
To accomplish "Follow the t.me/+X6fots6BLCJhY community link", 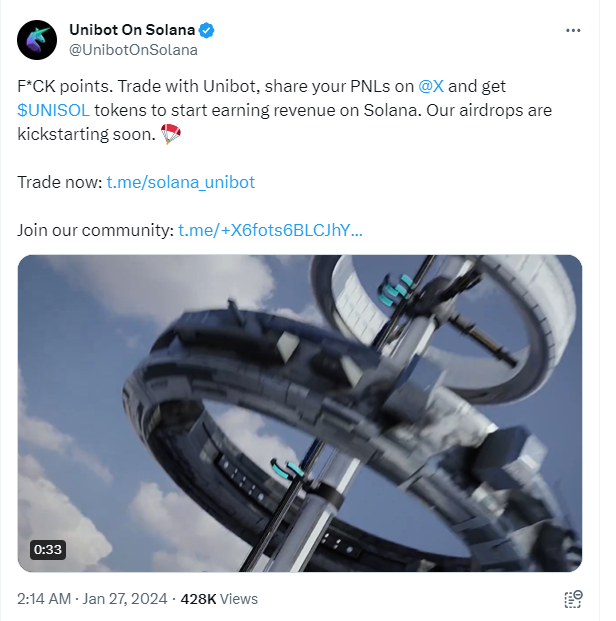I will 270,230.
